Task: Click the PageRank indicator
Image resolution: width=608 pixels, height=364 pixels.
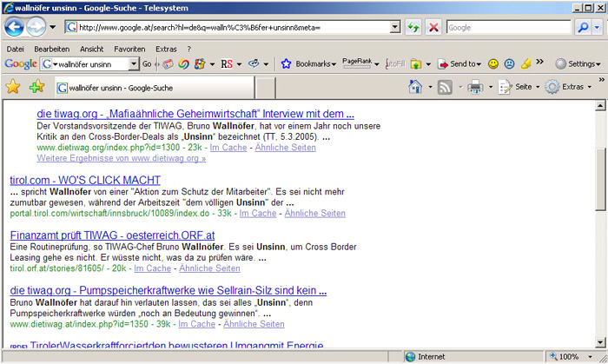Action: tap(357, 63)
